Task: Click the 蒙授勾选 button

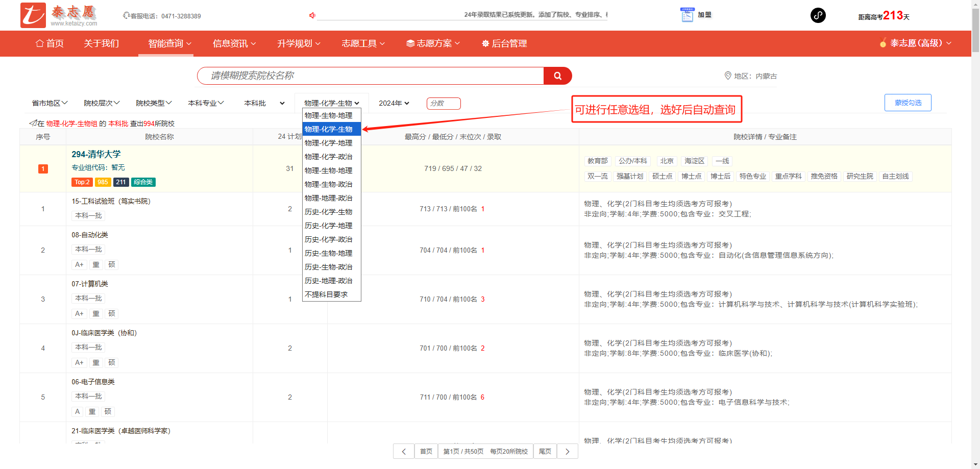Action: click(908, 103)
